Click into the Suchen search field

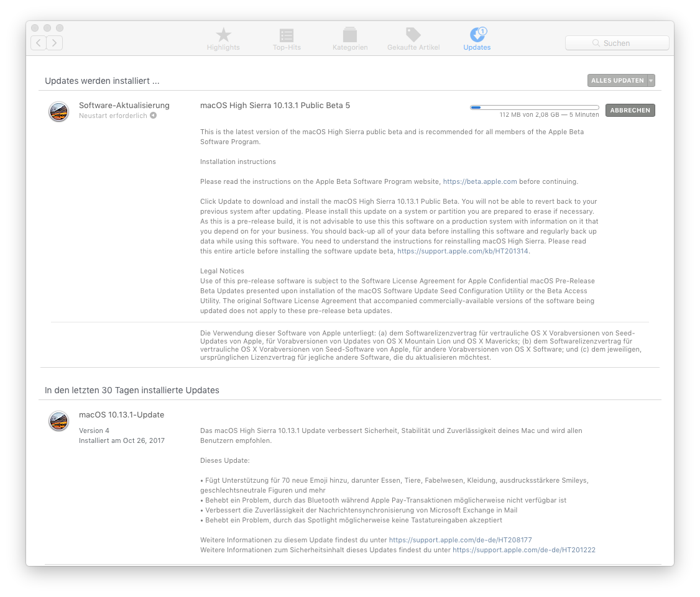617,43
